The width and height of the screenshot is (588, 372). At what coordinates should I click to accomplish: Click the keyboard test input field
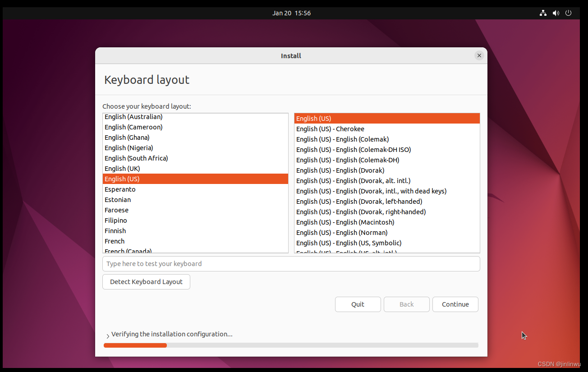pos(291,264)
